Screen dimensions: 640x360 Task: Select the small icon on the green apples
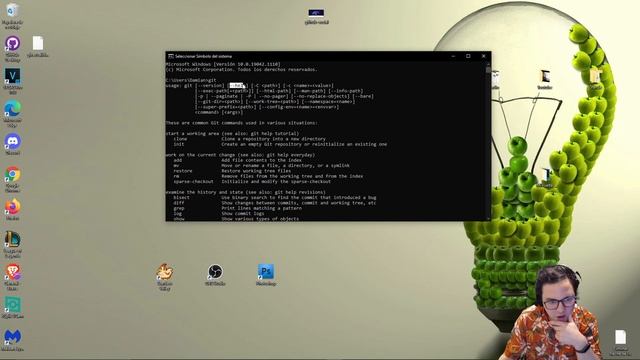tap(545, 177)
